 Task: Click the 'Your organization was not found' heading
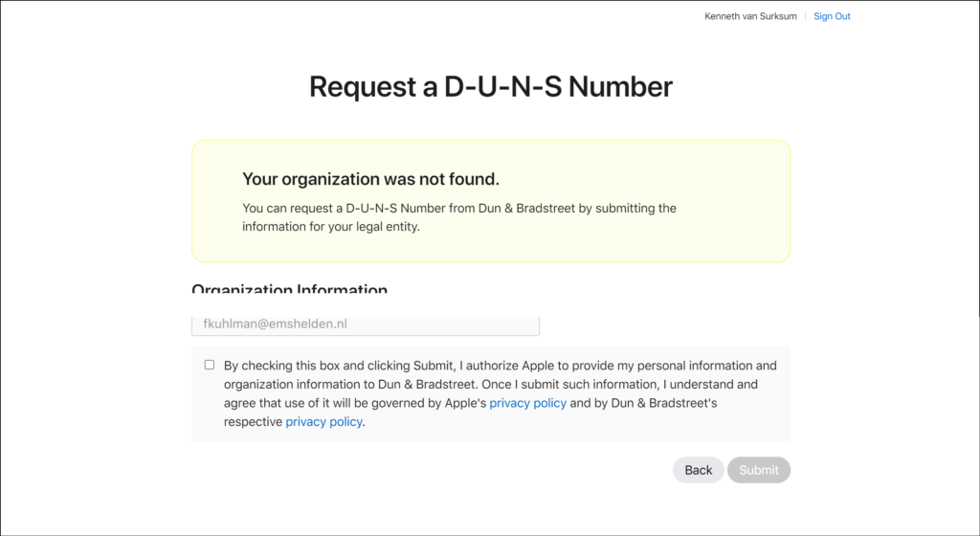pyautogui.click(x=370, y=179)
